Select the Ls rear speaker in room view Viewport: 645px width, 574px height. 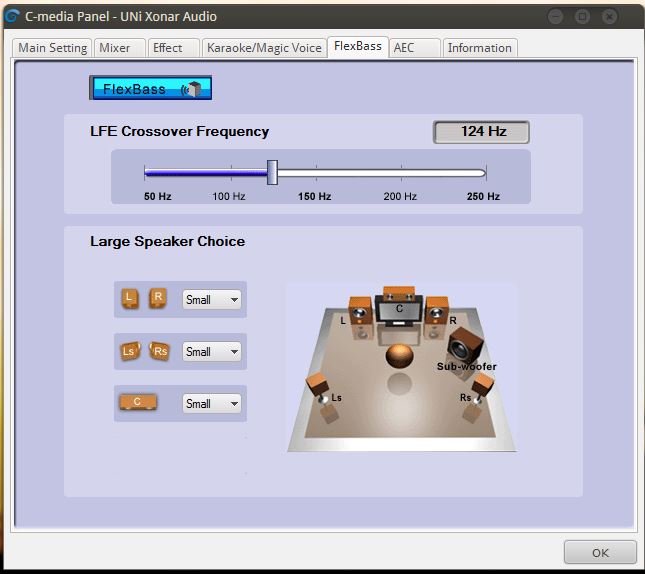click(x=318, y=387)
